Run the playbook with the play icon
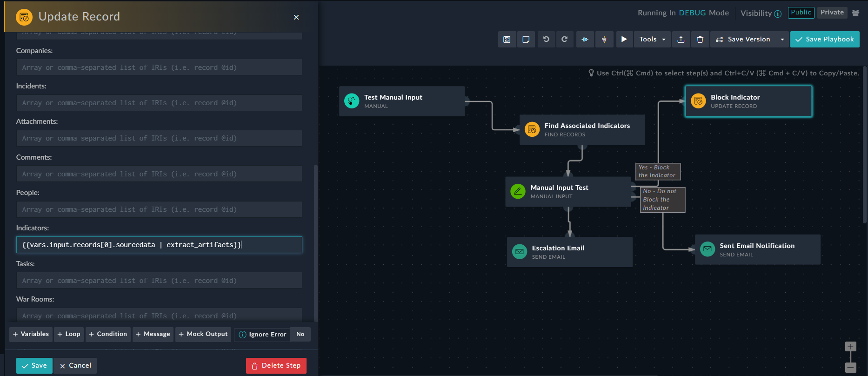Screen dimensions: 868x376 [x=624, y=40]
